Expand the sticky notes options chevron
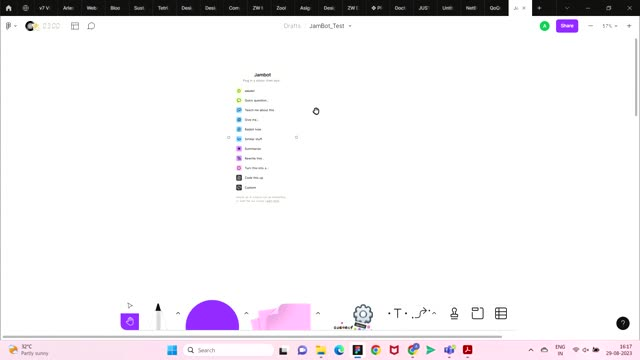 [x=318, y=313]
